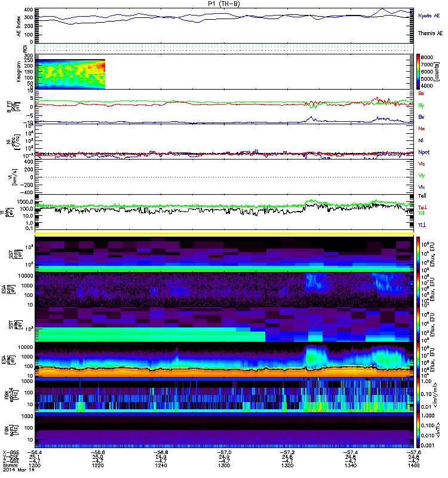The width and height of the screenshot is (448, 478).
Task: Open the keogram image panel
Action: click(70, 74)
